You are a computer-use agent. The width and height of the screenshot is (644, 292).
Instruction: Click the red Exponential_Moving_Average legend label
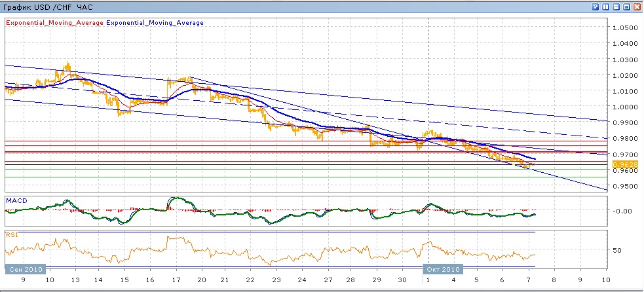(x=54, y=22)
